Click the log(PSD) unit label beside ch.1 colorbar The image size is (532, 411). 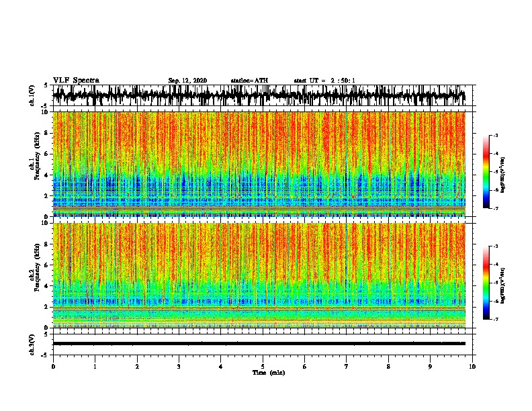[504, 175]
